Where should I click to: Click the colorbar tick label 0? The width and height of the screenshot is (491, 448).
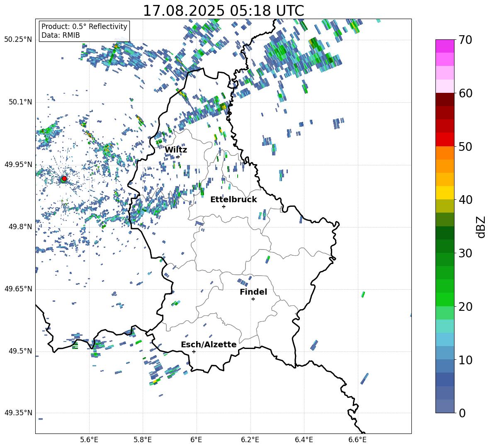point(462,413)
